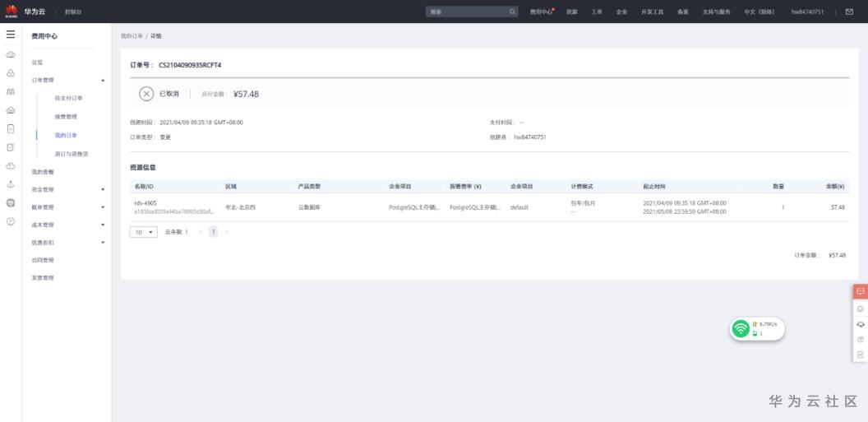Image resolution: width=868 pixels, height=422 pixels.
Task: Click the resource name rds-4905
Action: [145, 203]
